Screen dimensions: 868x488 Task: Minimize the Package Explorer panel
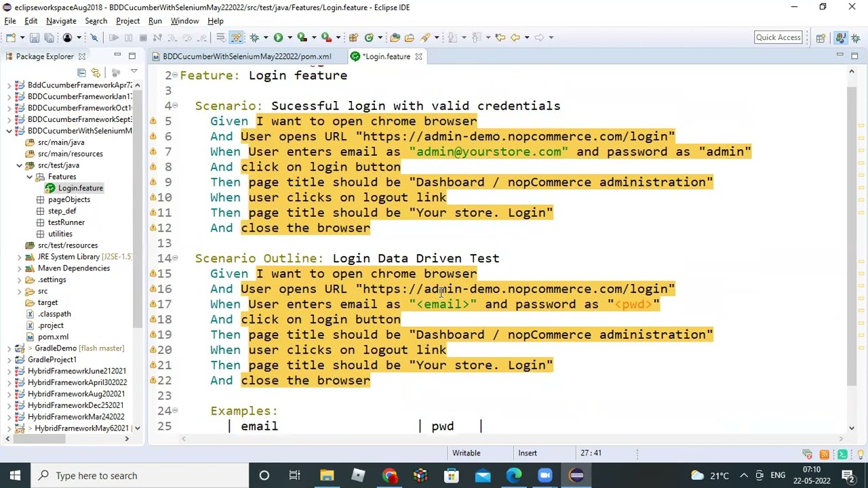117,56
